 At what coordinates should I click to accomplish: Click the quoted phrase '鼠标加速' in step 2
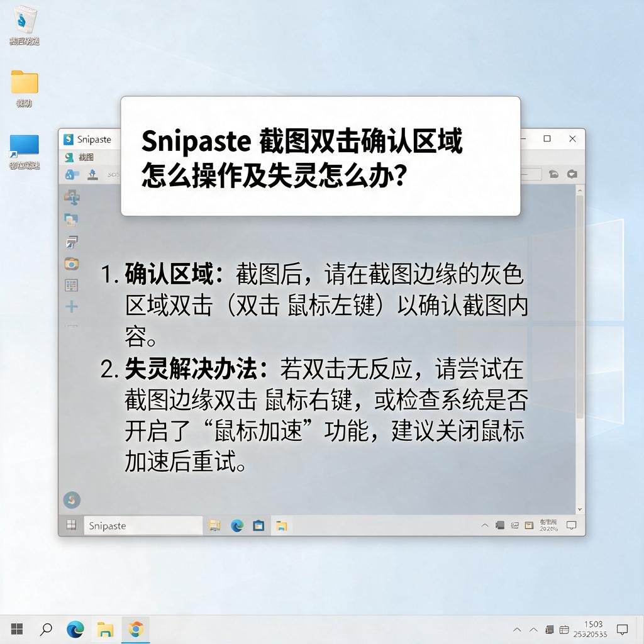pyautogui.click(x=258, y=431)
